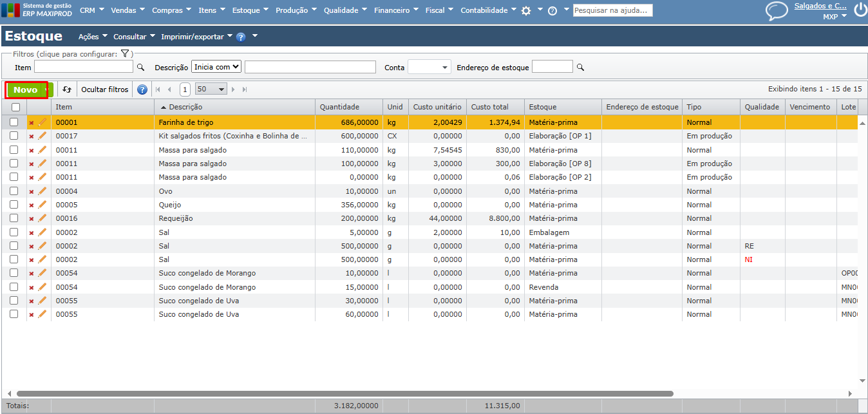The height and width of the screenshot is (414, 868).
Task: Click the blue help icon beside Ocultar filtros
Action: coord(142,89)
